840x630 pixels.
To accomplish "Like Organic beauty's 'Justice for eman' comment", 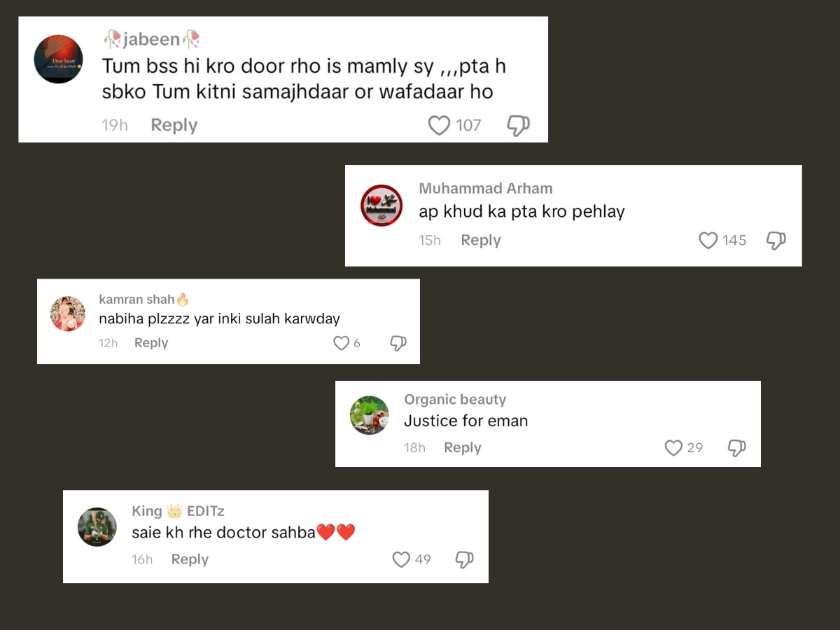I will coord(673,447).
